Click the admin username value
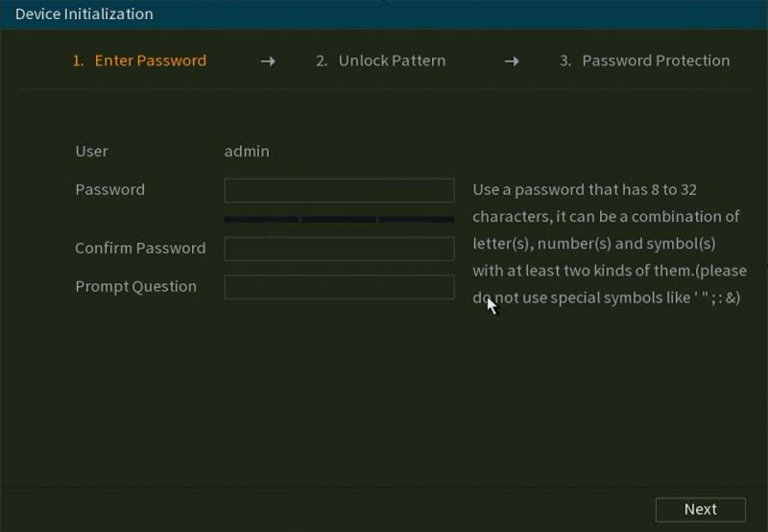Screen dimensions: 768x532 click(247, 151)
